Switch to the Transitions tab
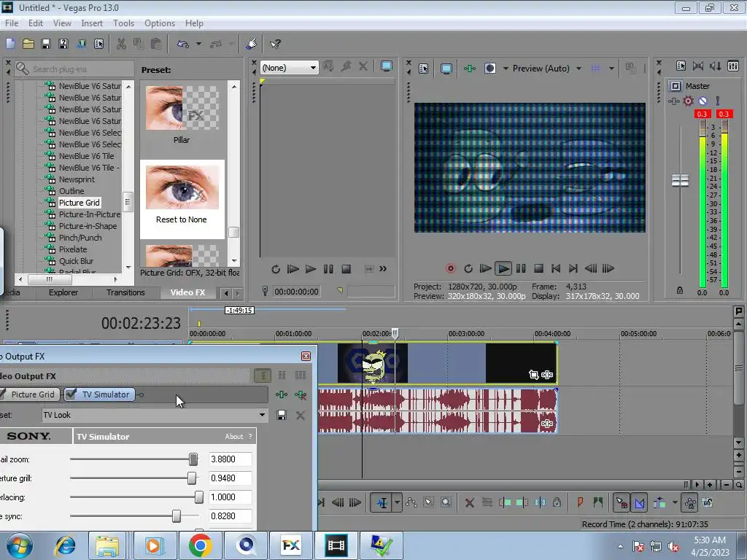 tap(125, 292)
